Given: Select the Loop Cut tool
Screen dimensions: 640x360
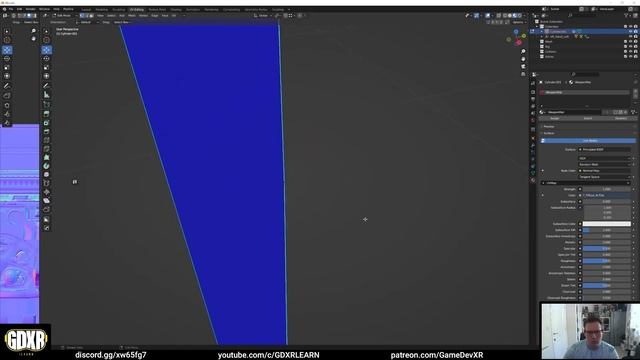Looking at the screenshot, I should click(47, 140).
